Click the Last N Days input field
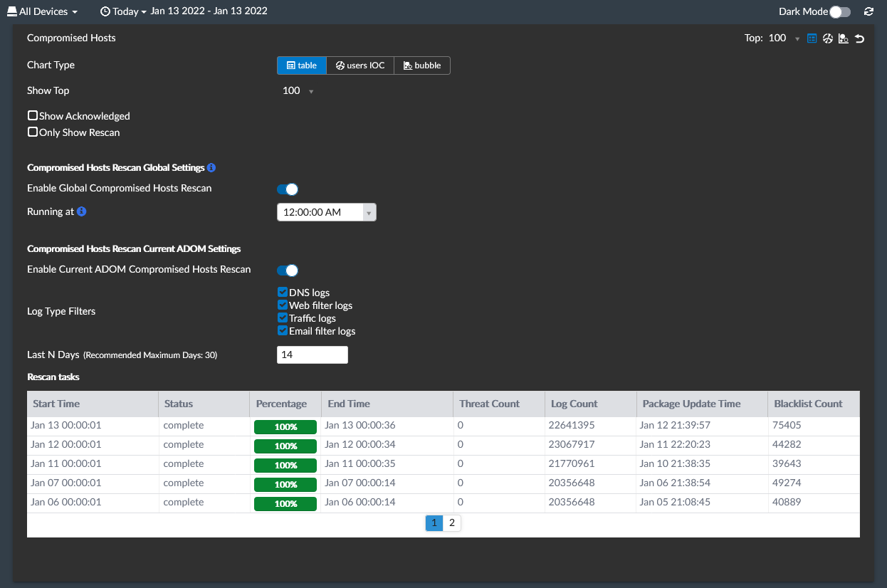Image resolution: width=887 pixels, height=588 pixels. 312,355
